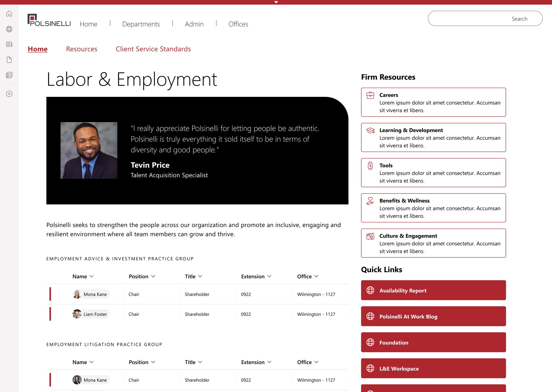Open Office column dropdown in Employment Advice table
Screen dimensions: 552x392
316,276
